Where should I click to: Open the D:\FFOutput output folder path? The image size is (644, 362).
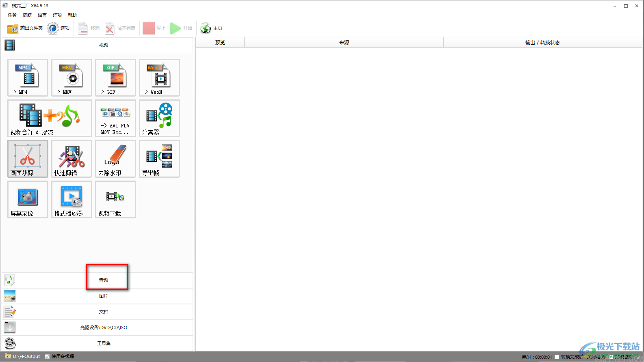23,356
